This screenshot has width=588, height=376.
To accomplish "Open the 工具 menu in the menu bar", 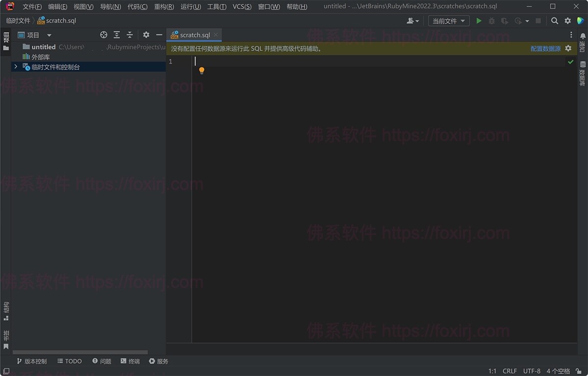I will pyautogui.click(x=217, y=6).
